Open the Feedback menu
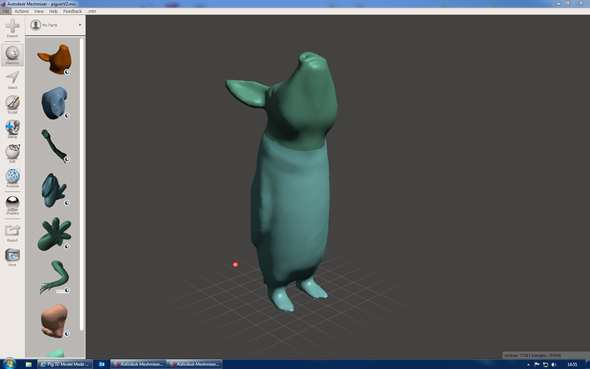Viewport: 590px width, 369px height. coord(72,11)
